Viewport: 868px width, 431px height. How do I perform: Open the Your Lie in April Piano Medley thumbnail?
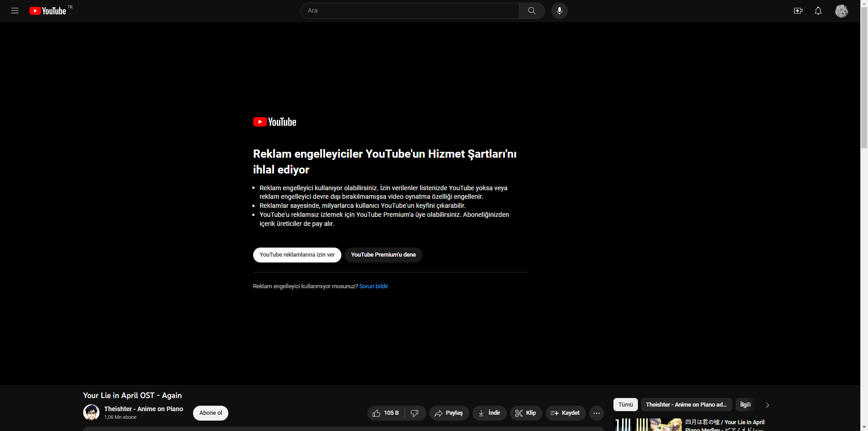pos(648,425)
